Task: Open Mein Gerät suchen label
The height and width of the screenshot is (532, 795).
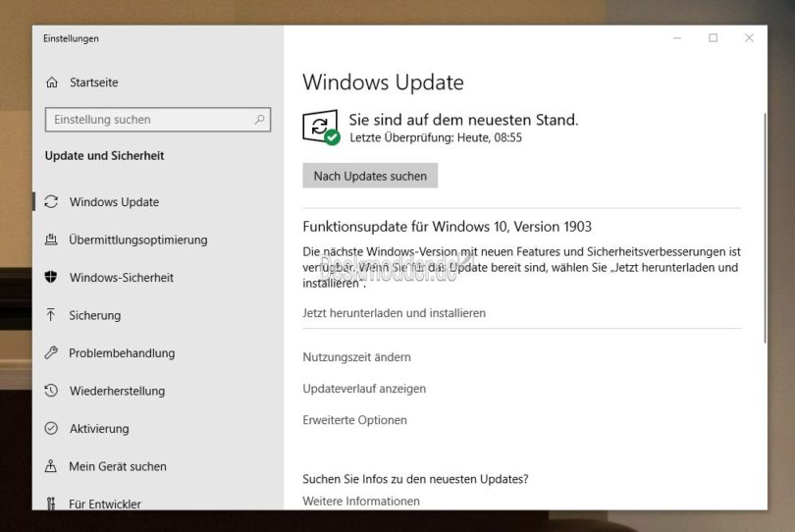Action: [118, 466]
